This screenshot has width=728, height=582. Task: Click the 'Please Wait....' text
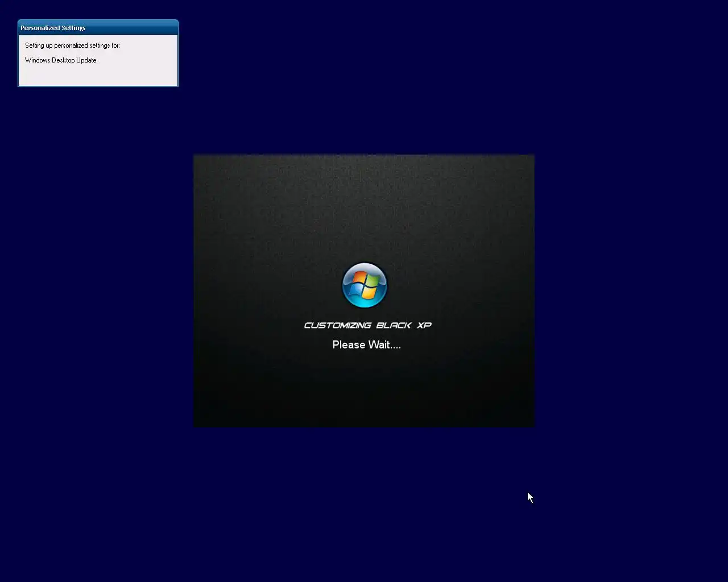coord(367,344)
